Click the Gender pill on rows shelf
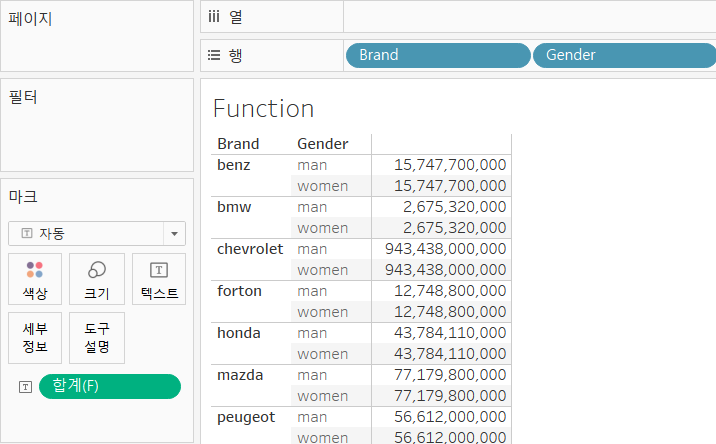 coord(624,55)
